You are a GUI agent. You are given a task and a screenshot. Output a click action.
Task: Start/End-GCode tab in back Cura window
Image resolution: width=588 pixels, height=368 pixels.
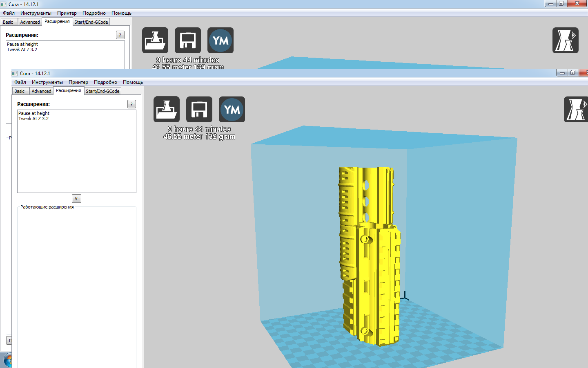tap(91, 22)
